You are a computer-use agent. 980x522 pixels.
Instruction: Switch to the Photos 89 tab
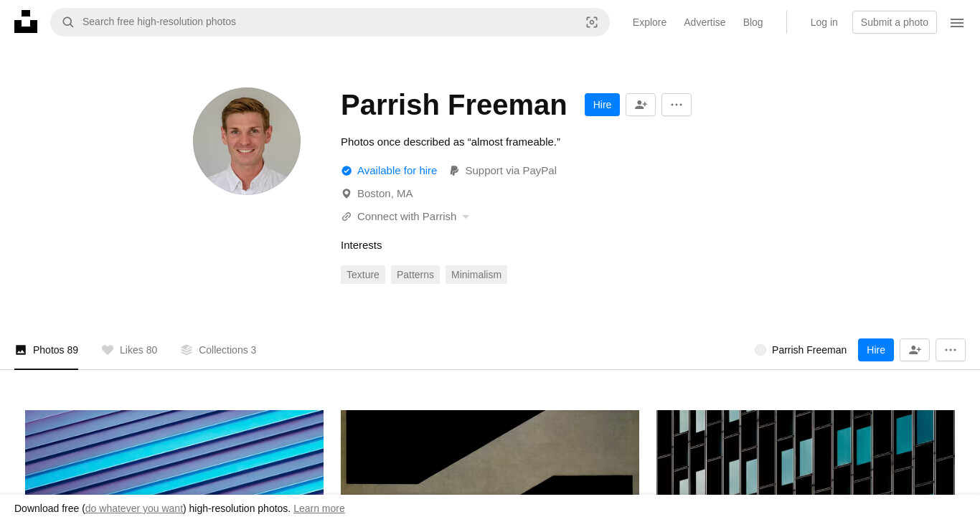tap(47, 350)
